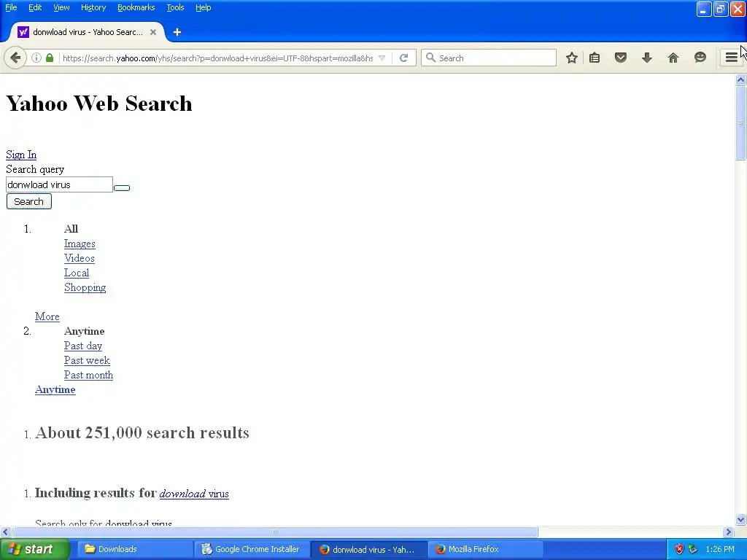Go to the Home page icon
This screenshot has height=560, width=747.
pos(673,58)
